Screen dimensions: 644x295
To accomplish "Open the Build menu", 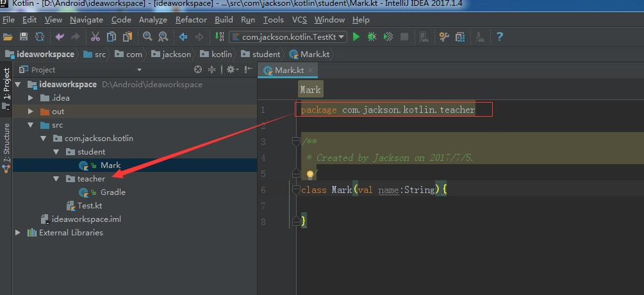I will point(224,20).
